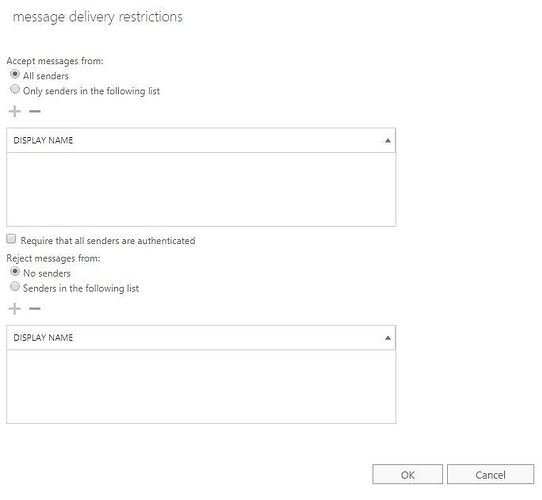Add a sender to the reject list
This screenshot has height=500, width=542.
coord(15,308)
